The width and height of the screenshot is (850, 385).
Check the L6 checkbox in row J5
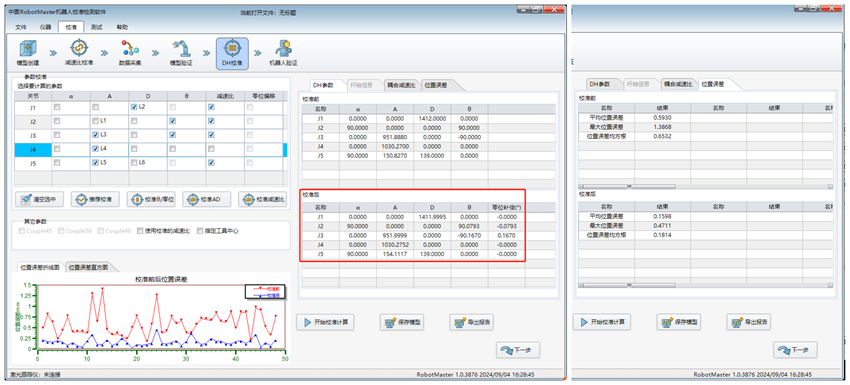coord(134,163)
